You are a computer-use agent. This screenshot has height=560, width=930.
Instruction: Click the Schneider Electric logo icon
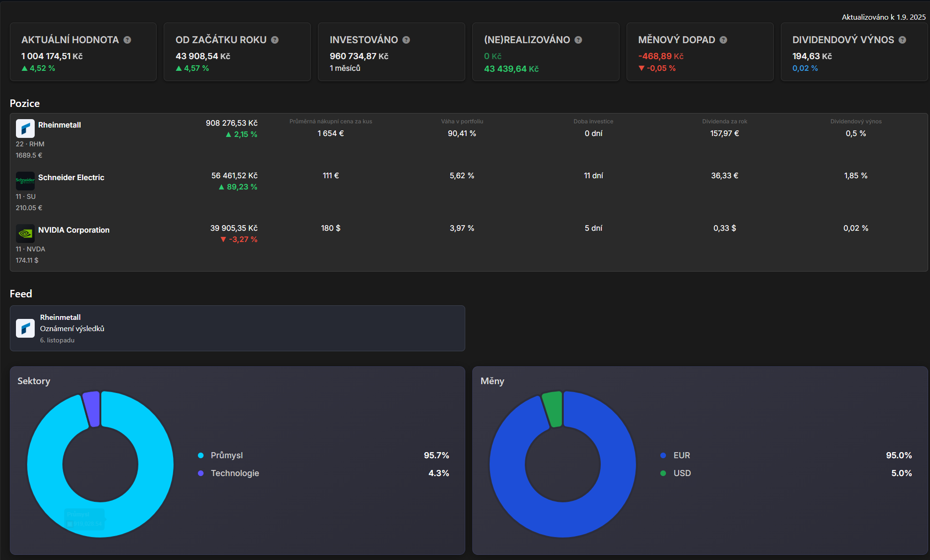point(25,181)
